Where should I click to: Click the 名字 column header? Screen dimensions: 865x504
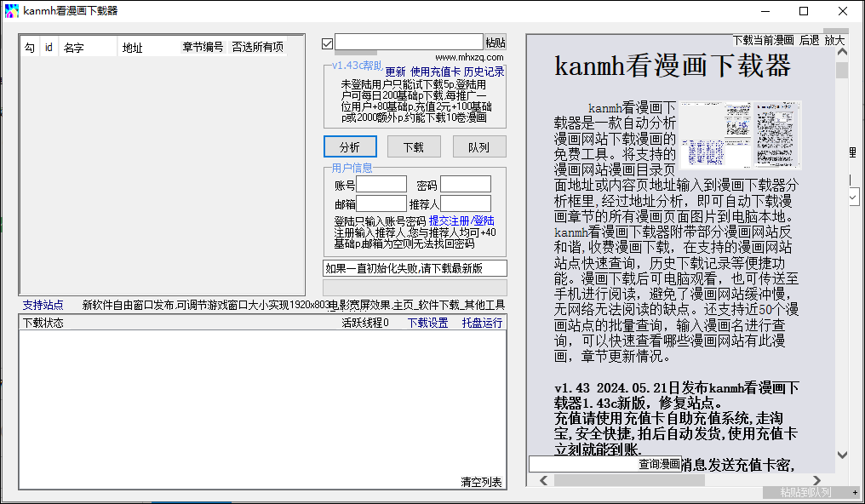click(x=89, y=48)
